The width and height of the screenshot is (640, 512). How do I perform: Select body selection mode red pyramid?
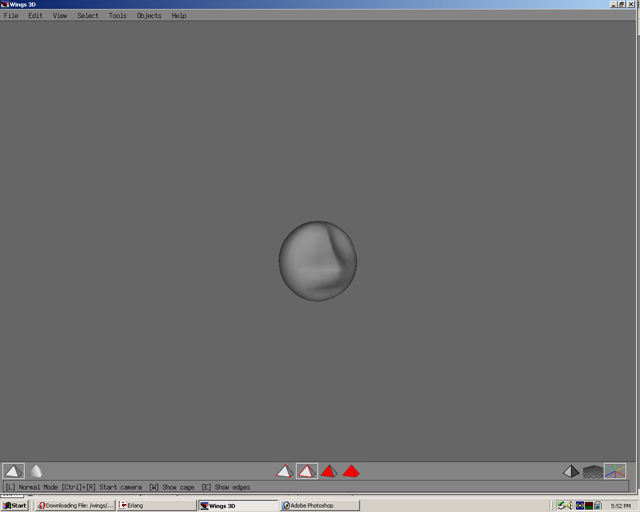(x=351, y=471)
